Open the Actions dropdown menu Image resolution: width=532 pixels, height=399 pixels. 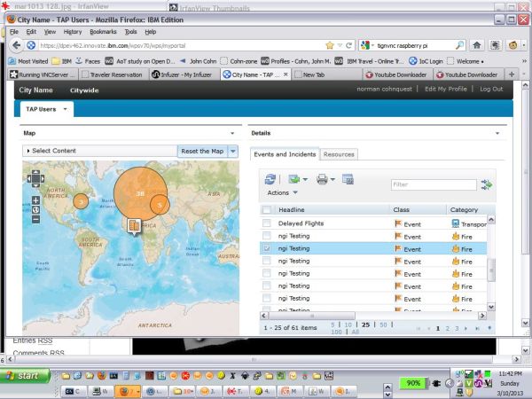coord(282,192)
